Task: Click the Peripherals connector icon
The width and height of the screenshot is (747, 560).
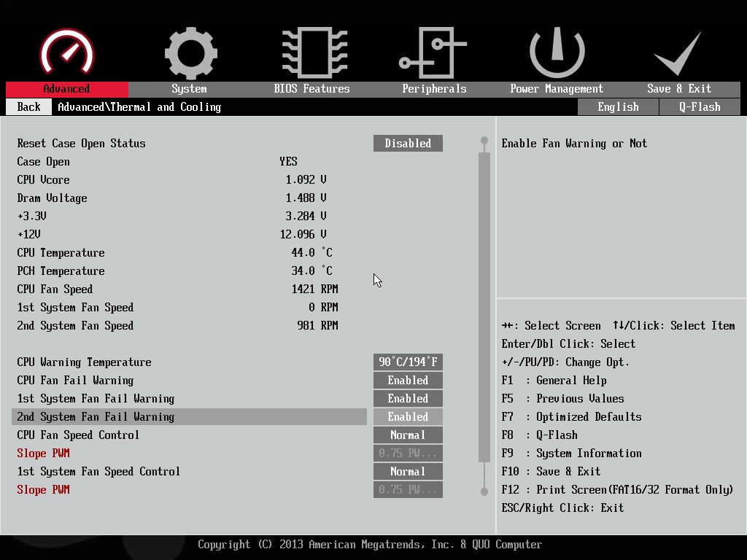Action: tap(433, 52)
